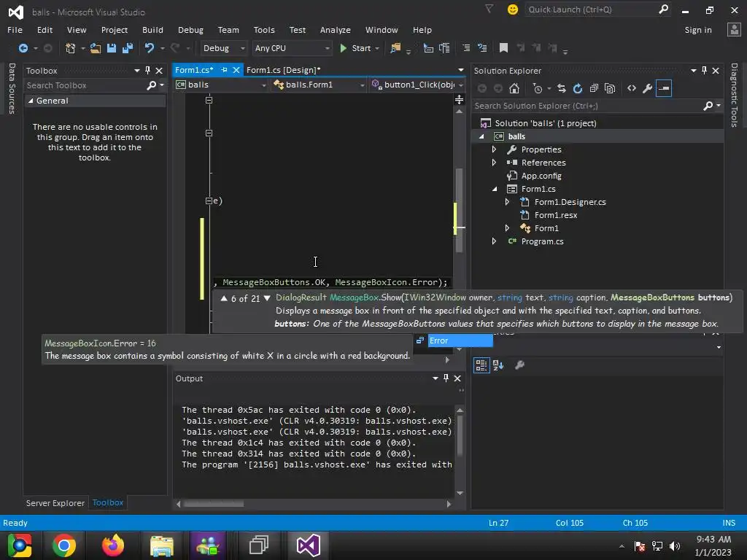Click Sign in link
Viewport: 747px width, 560px height.
pyautogui.click(x=698, y=29)
